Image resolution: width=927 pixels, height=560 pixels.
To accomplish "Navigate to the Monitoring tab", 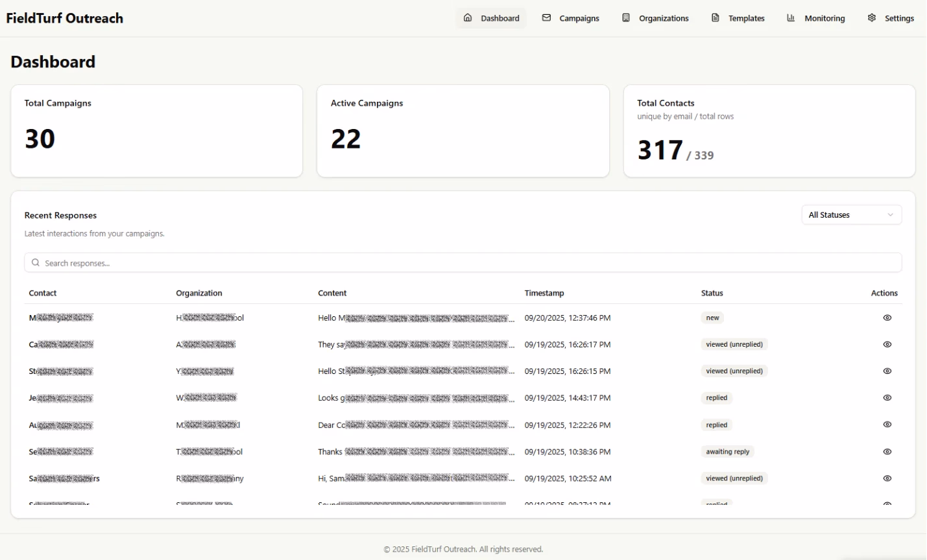I will click(x=816, y=18).
